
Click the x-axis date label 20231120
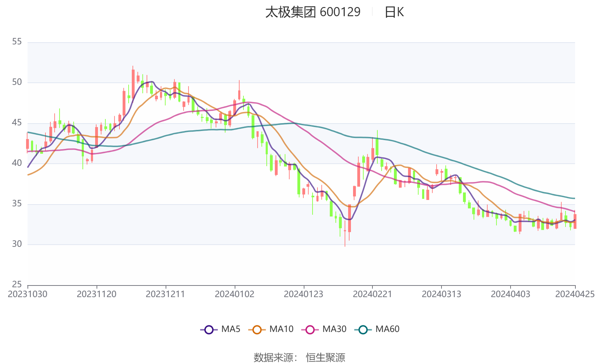[x=97, y=294]
